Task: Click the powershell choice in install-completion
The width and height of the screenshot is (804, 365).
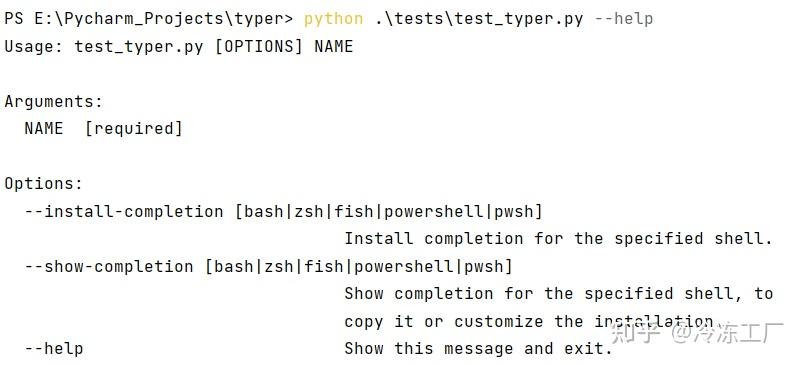Action: [x=434, y=211]
